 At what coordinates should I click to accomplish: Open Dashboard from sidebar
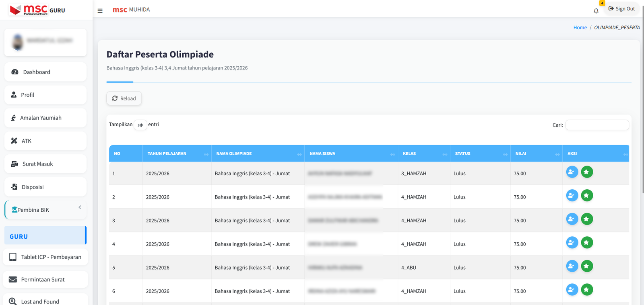click(x=45, y=72)
